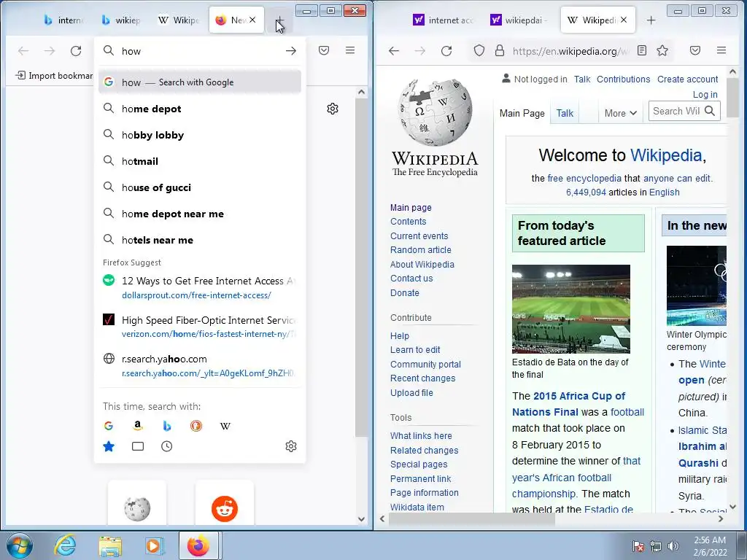Search this time with Bing icon

167,426
